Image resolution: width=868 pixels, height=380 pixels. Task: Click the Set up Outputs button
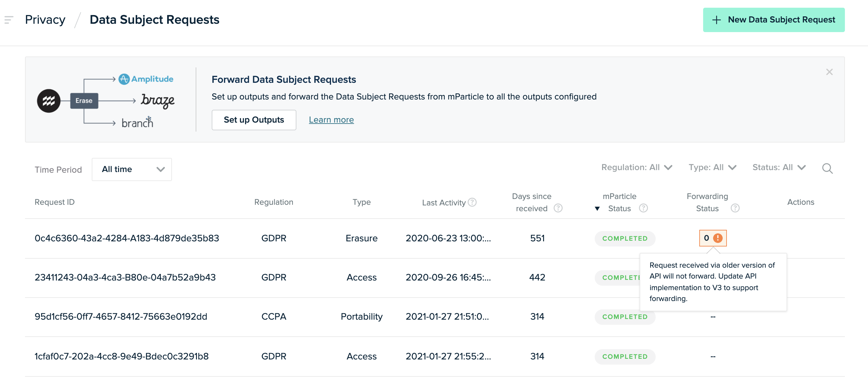point(254,120)
